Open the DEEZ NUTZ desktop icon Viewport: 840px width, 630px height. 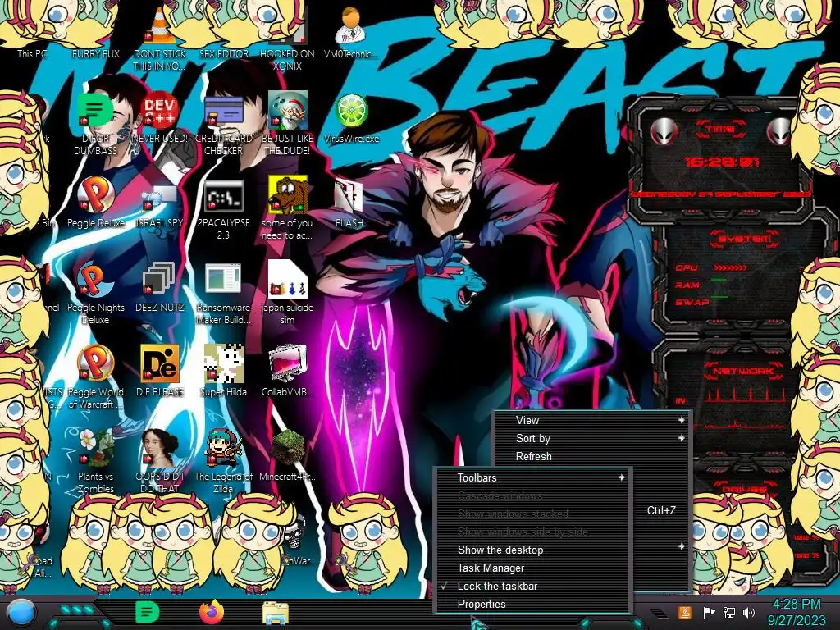tap(160, 286)
